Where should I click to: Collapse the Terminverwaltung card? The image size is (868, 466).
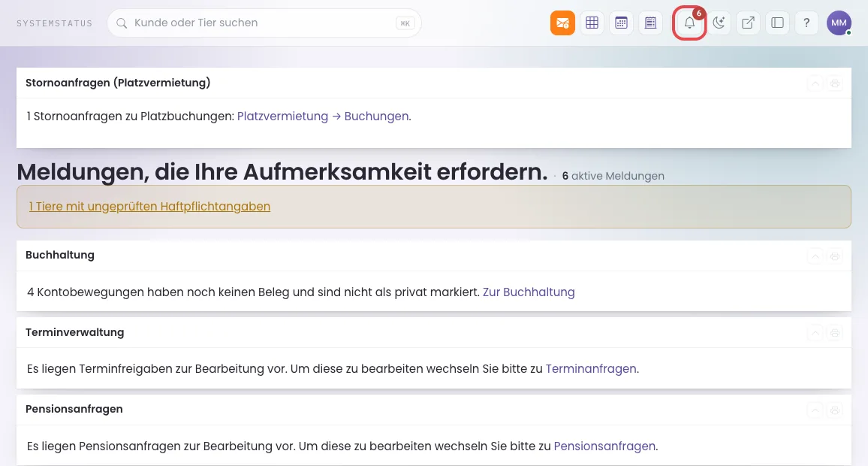(x=815, y=333)
